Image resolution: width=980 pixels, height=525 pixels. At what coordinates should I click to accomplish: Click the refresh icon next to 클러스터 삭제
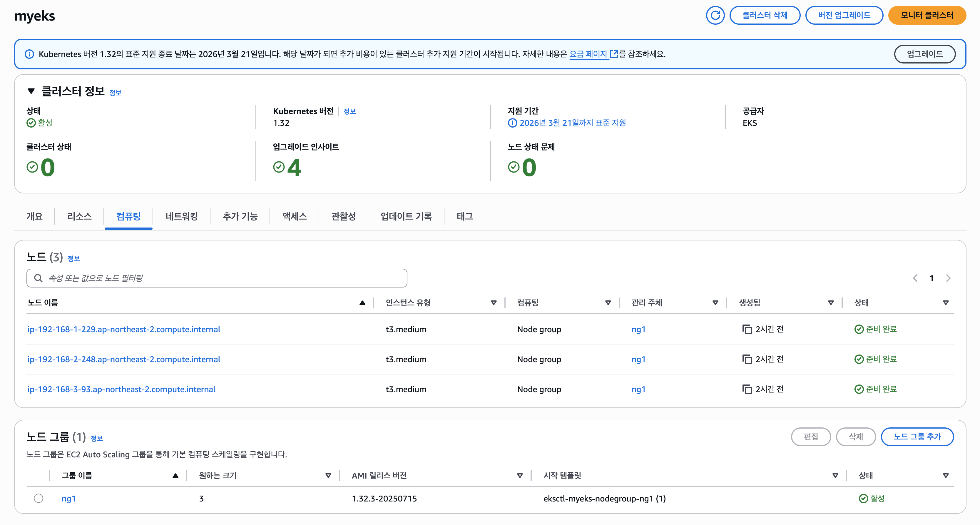[x=715, y=16]
